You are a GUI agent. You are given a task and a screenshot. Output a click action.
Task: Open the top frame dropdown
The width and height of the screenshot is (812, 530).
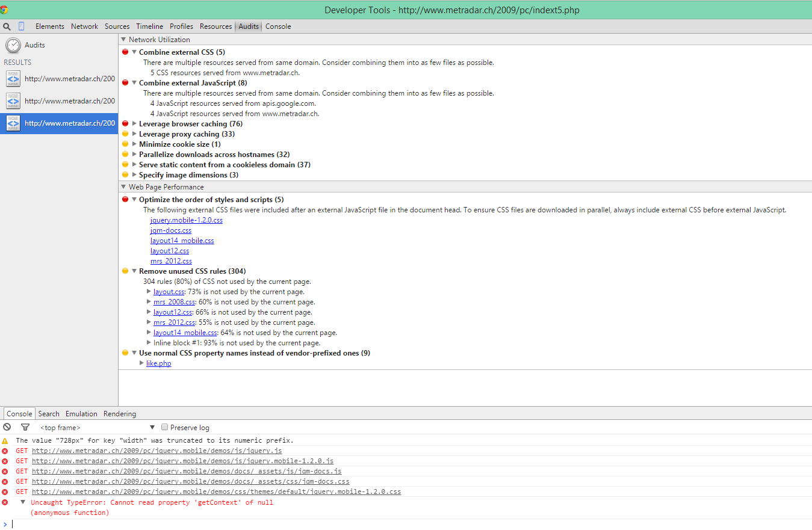coord(96,428)
